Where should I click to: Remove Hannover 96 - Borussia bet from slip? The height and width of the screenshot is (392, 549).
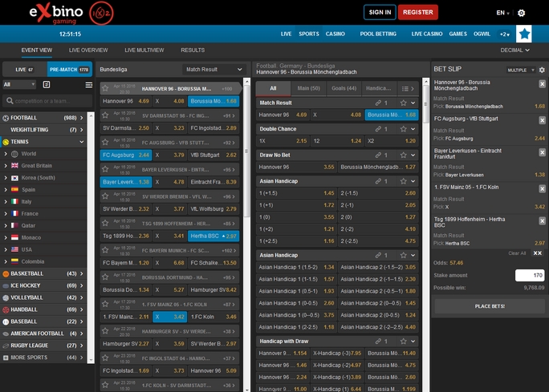(542, 84)
